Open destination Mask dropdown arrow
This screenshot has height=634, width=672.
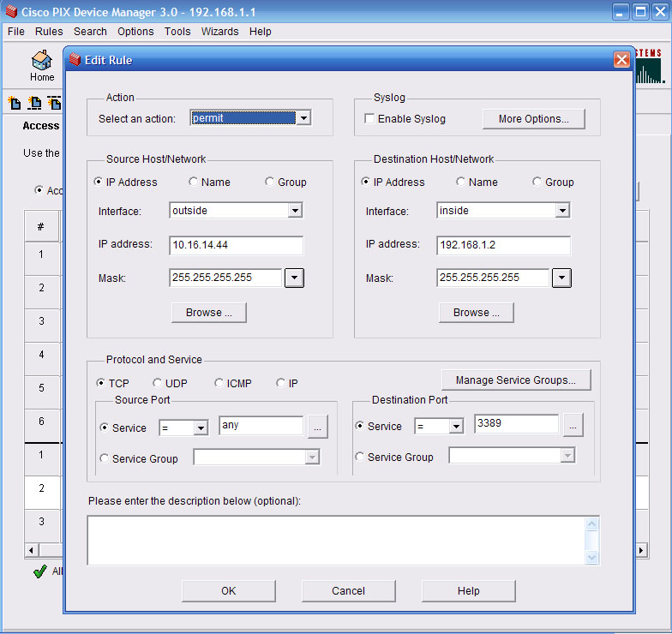[x=562, y=278]
